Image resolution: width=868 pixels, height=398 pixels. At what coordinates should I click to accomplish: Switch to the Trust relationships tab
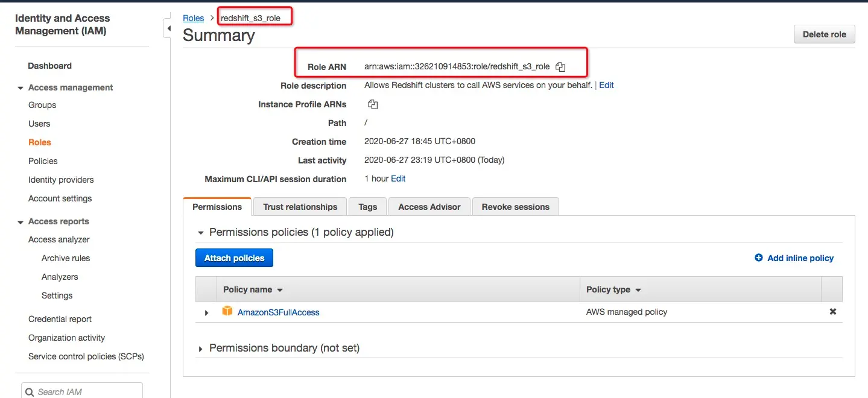(300, 207)
